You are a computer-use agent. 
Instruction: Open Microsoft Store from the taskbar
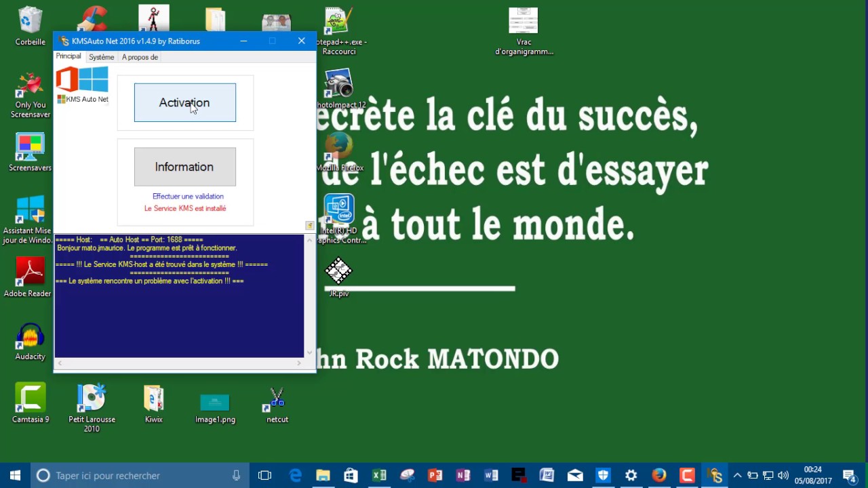pos(351,476)
